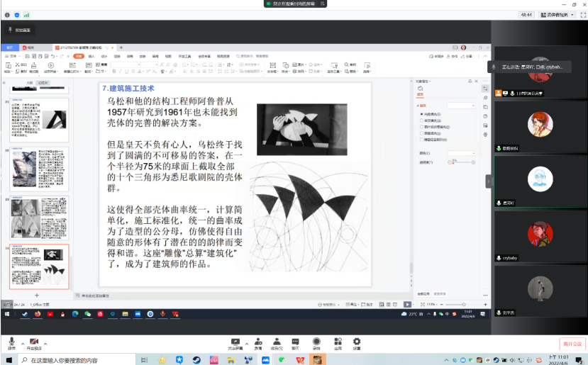The height and width of the screenshot is (365, 588).
Task: Select slide 23 thumbnail
Action: (39, 218)
